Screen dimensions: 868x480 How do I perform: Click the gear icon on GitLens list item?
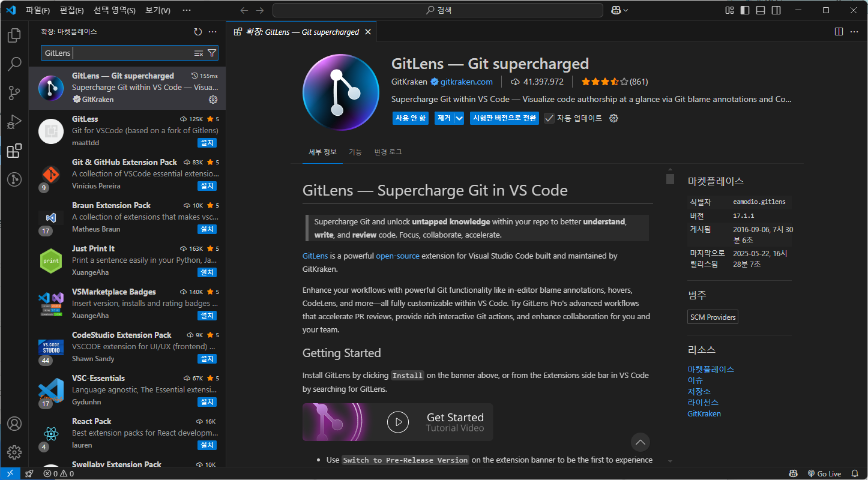(x=213, y=100)
